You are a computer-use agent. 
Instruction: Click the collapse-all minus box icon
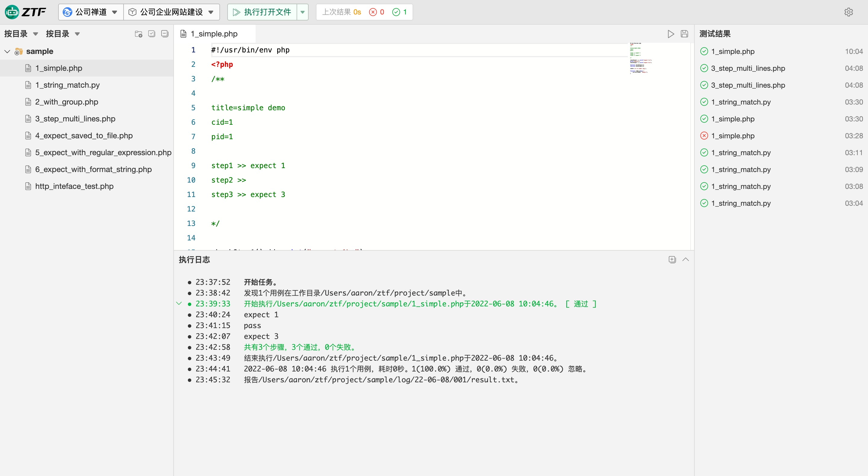[x=165, y=34]
